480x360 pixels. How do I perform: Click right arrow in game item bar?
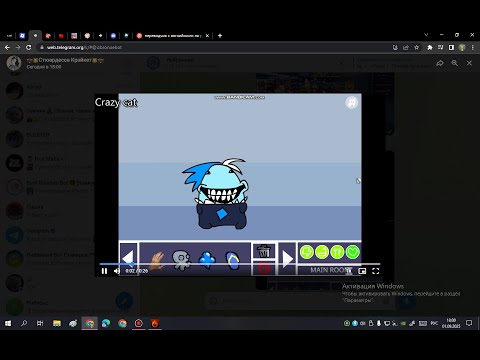[x=287, y=259]
